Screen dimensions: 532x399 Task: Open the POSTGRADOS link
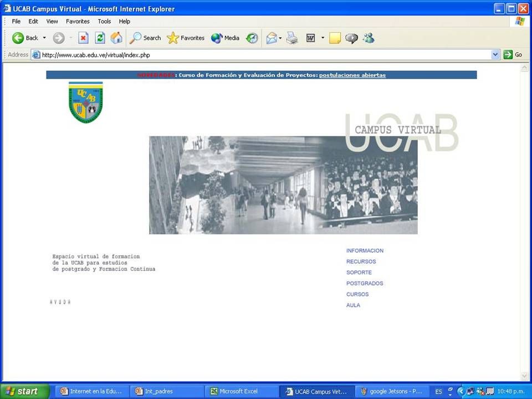coord(365,283)
